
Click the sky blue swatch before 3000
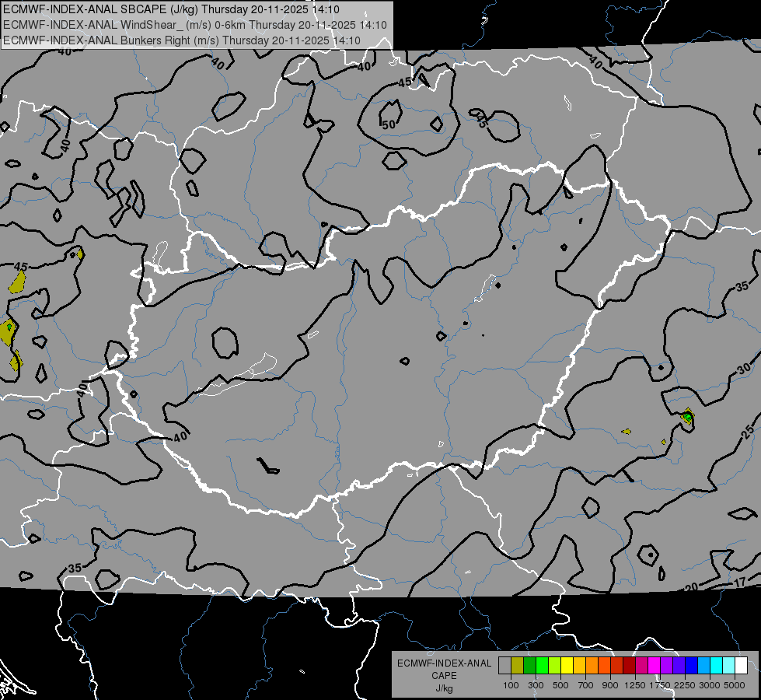click(703, 666)
